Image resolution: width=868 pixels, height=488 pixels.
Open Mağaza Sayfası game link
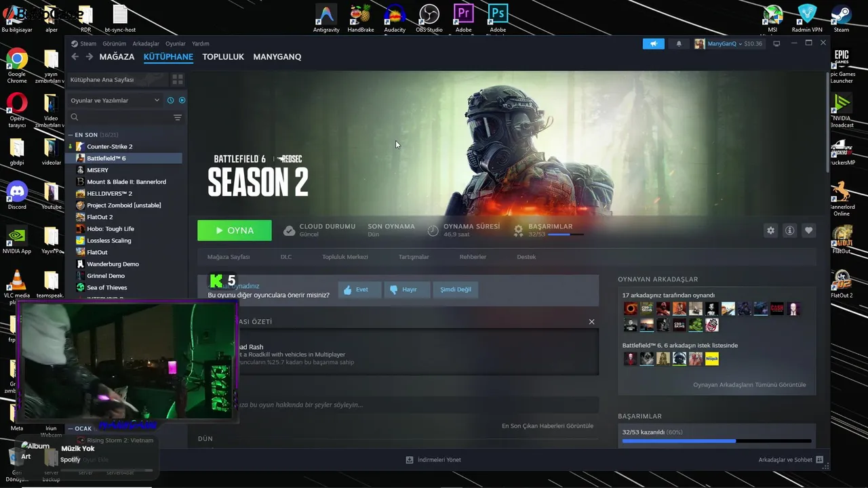point(229,257)
